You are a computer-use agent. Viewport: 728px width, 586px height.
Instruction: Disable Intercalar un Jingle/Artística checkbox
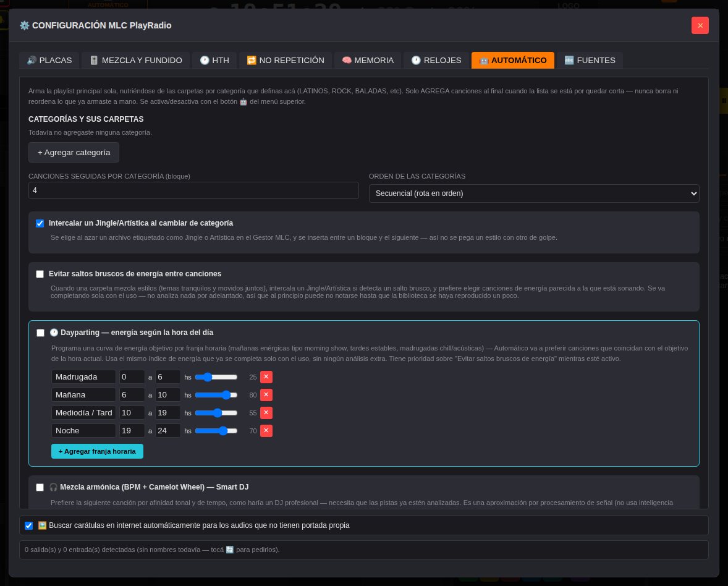pyautogui.click(x=40, y=223)
